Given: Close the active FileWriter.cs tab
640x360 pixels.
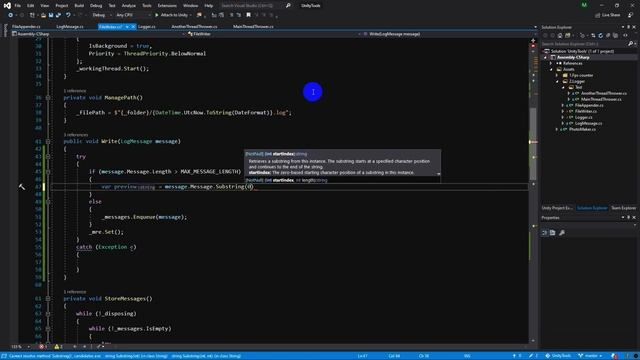Looking at the screenshot, I should [x=133, y=27].
